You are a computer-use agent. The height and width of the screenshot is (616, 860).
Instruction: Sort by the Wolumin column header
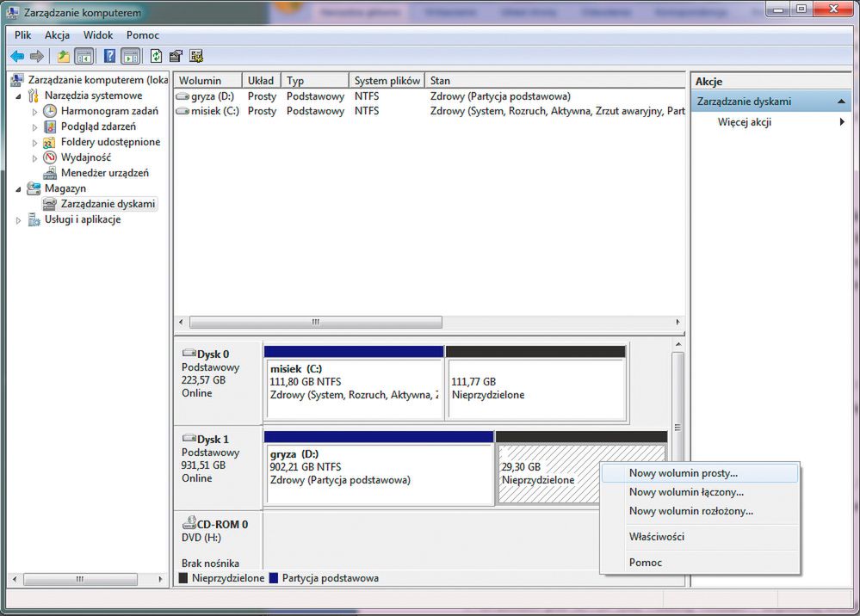tap(207, 81)
